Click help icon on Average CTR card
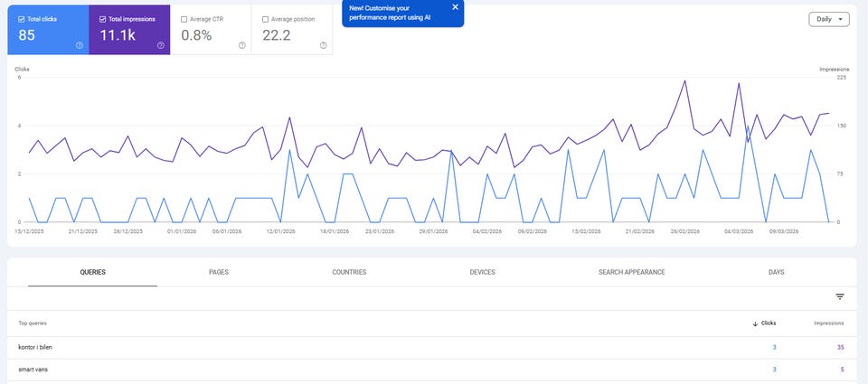Image resolution: width=868 pixels, height=384 pixels. [242, 45]
